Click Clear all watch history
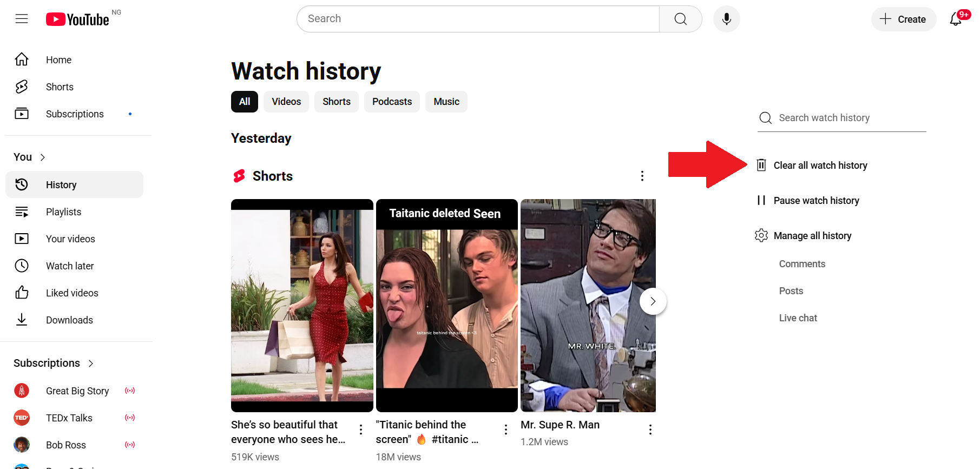This screenshot has width=980, height=469. (820, 166)
